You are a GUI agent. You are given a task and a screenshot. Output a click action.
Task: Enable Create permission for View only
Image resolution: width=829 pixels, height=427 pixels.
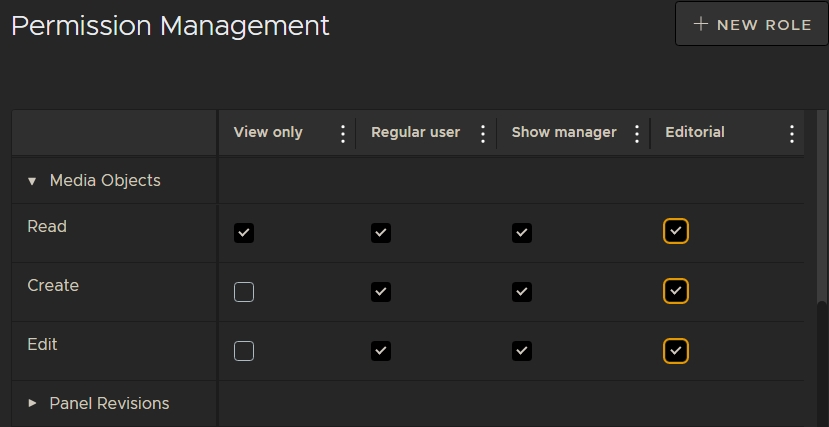coord(244,292)
